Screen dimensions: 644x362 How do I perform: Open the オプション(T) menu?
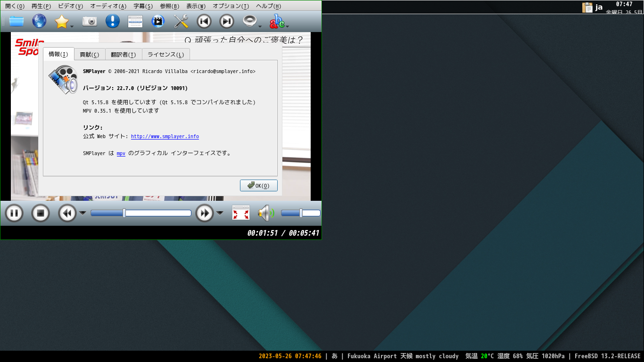click(x=231, y=6)
